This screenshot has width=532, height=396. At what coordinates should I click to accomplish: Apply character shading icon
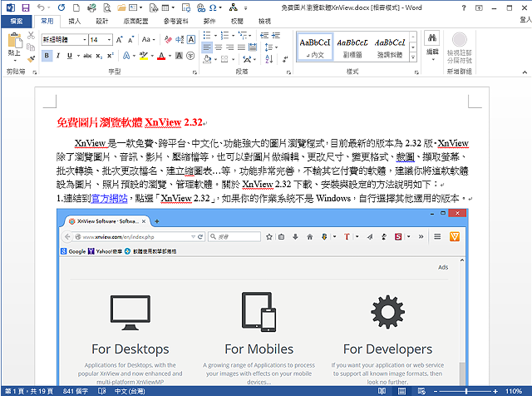click(x=180, y=56)
